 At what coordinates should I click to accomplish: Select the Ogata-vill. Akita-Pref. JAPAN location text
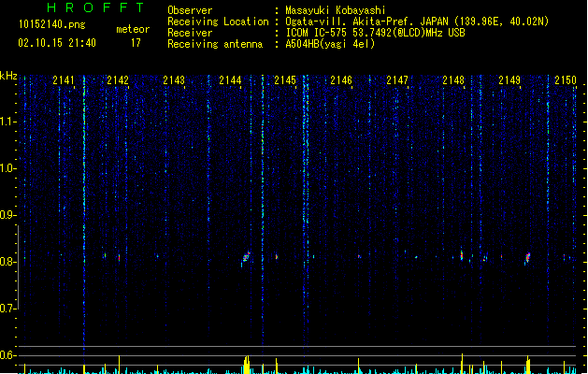click(417, 22)
